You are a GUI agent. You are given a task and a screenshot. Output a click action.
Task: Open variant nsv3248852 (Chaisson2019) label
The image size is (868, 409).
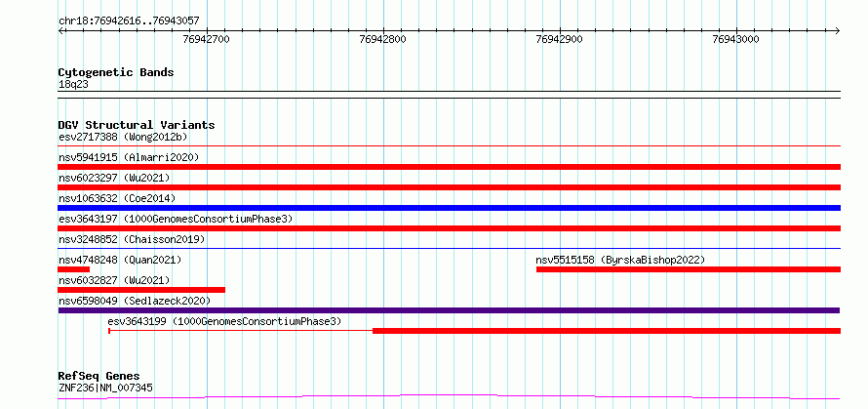(x=132, y=239)
